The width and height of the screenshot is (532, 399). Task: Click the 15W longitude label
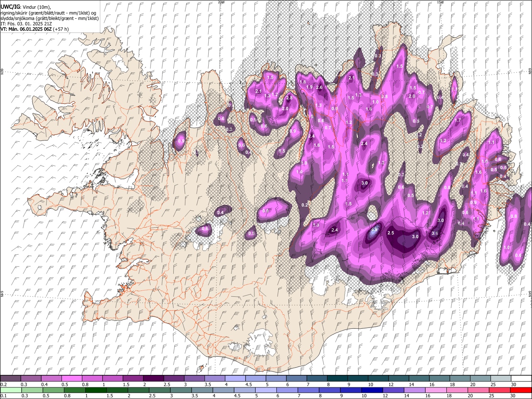[440, 2]
